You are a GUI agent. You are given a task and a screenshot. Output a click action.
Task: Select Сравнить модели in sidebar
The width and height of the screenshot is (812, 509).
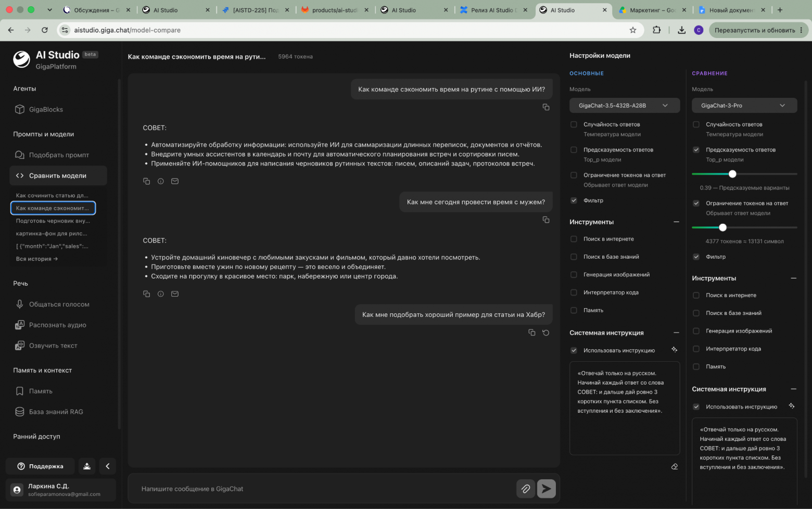pos(58,176)
